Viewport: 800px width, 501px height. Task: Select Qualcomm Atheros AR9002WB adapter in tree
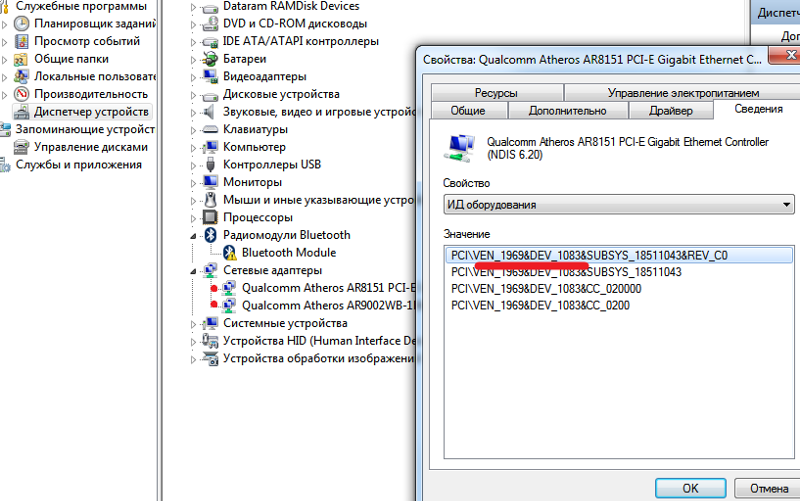point(329,305)
